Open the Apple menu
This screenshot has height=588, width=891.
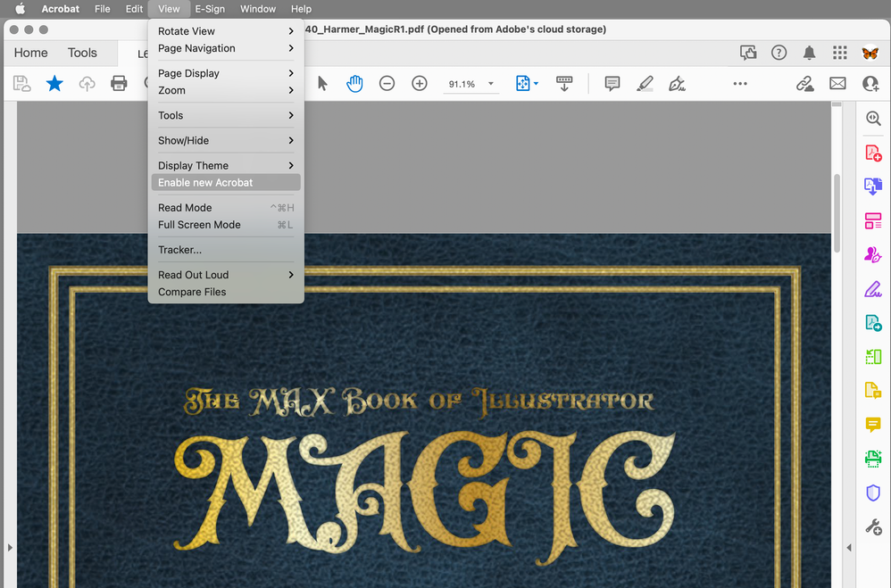(20, 9)
